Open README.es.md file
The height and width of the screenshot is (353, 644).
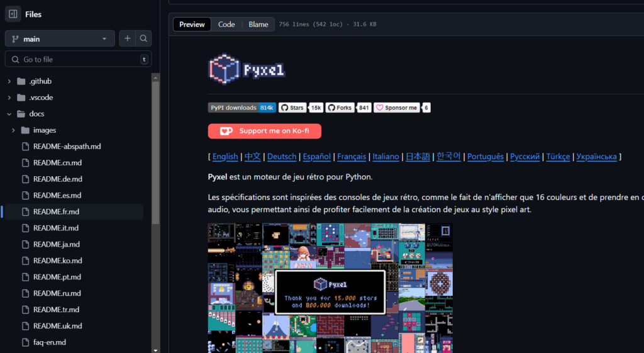click(57, 195)
